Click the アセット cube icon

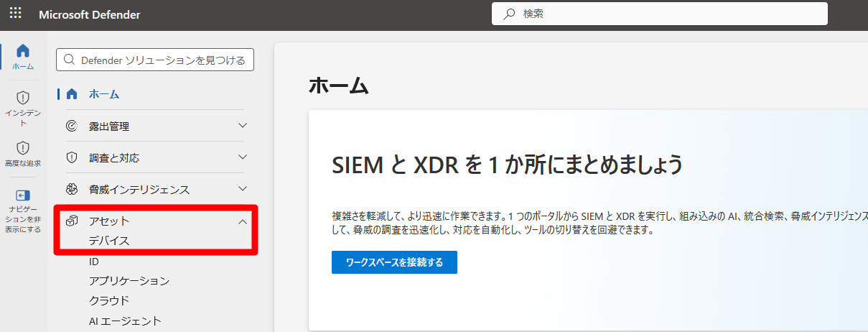click(72, 221)
